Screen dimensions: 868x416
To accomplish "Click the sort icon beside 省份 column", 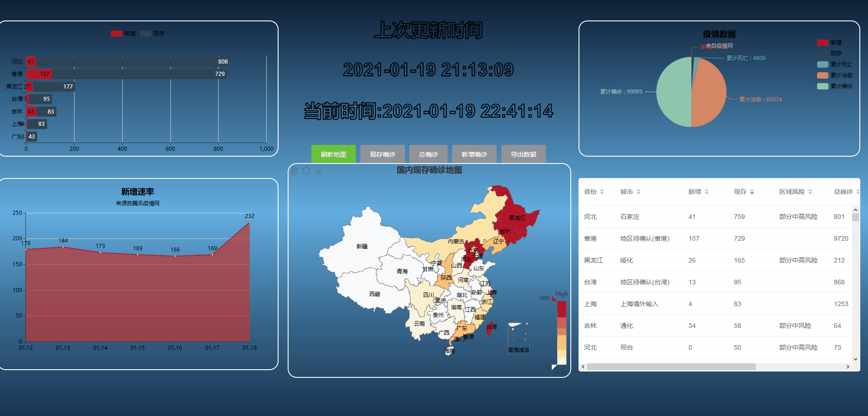I will (602, 192).
